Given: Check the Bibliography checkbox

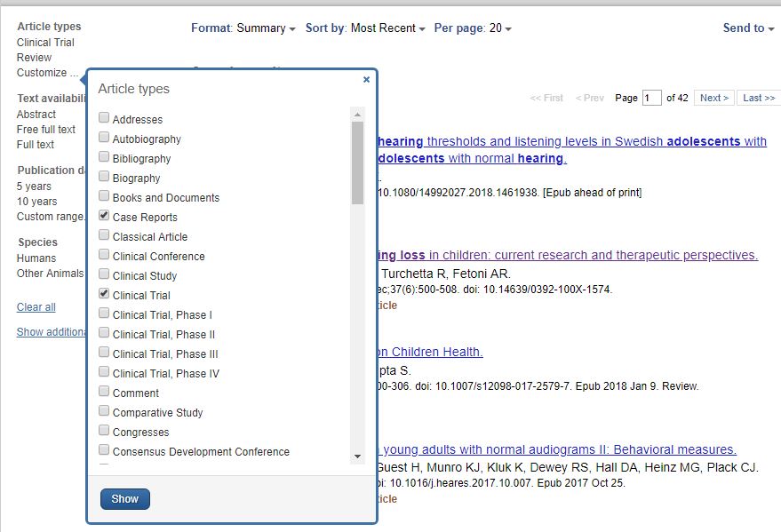Looking at the screenshot, I should tap(104, 157).
